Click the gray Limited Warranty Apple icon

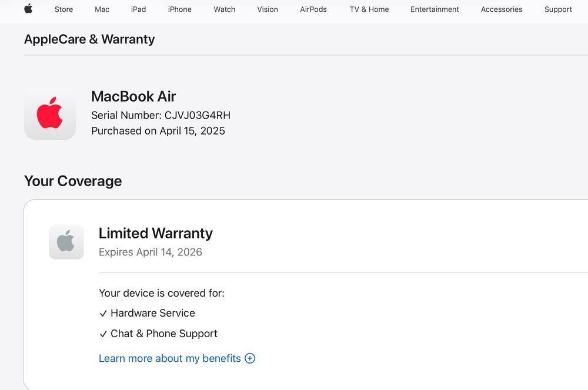pos(66,241)
